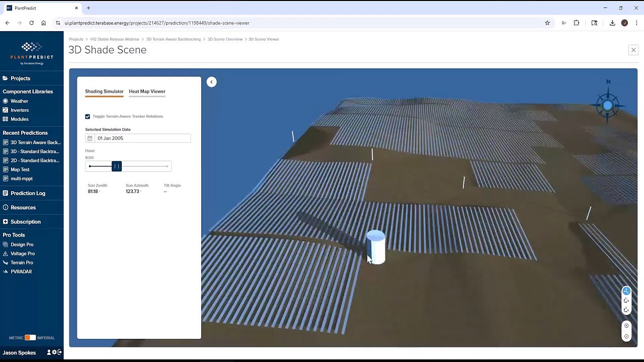The width and height of the screenshot is (644, 362).
Task: Toggle Terrain-Aware Tracker Rotations checkbox
Action: point(88,116)
